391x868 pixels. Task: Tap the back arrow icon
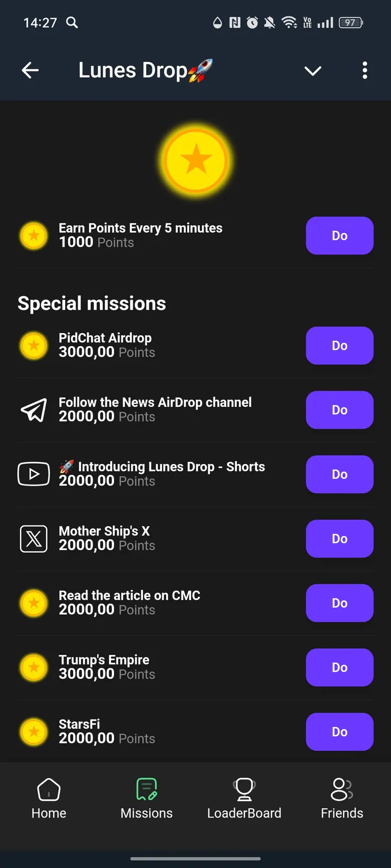coord(30,70)
